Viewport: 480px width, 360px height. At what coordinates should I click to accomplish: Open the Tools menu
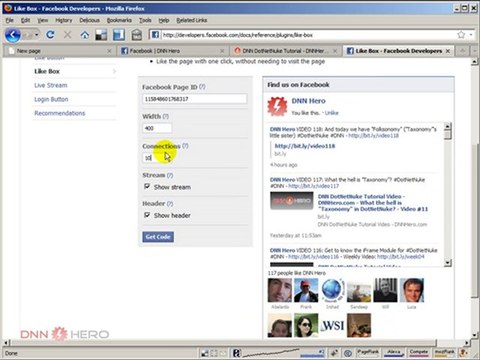(145, 20)
